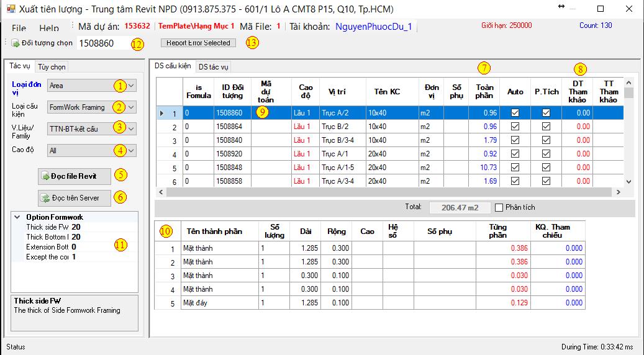Click the Total 206.47 m2 field
The height and width of the screenshot is (355, 644).
pos(460,208)
